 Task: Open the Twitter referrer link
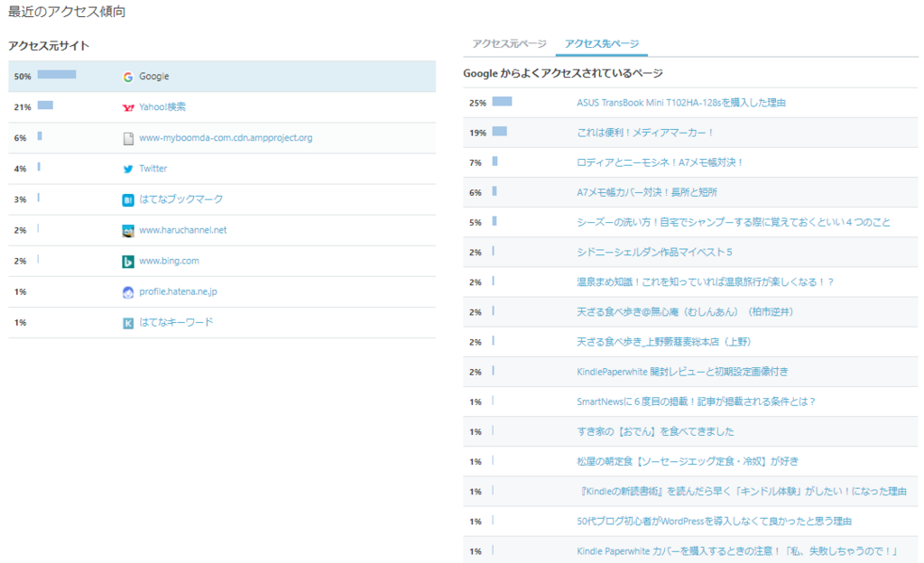(x=153, y=169)
